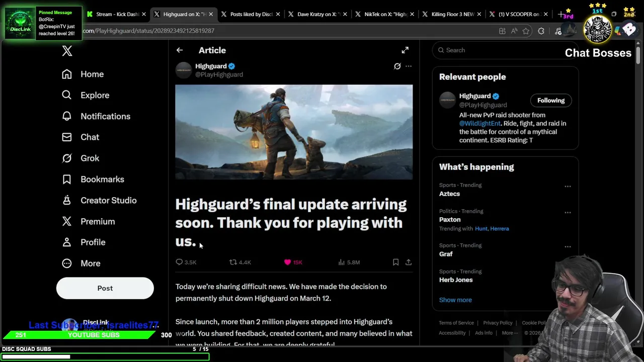Open the X logo home icon

click(x=67, y=51)
